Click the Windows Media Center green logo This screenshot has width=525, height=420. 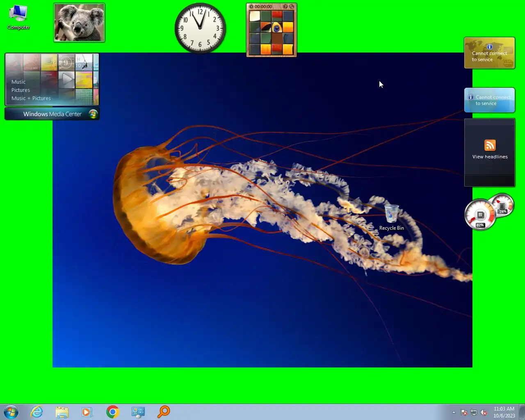[x=93, y=114]
